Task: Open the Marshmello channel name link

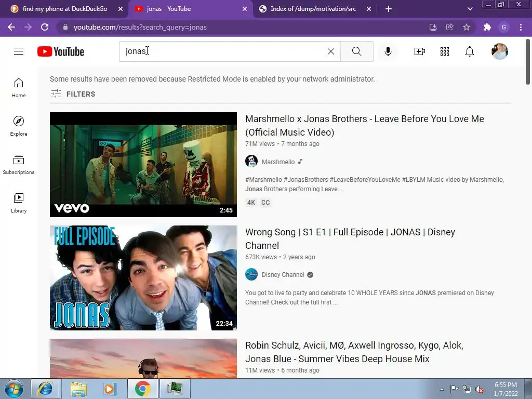Action: 278,162
